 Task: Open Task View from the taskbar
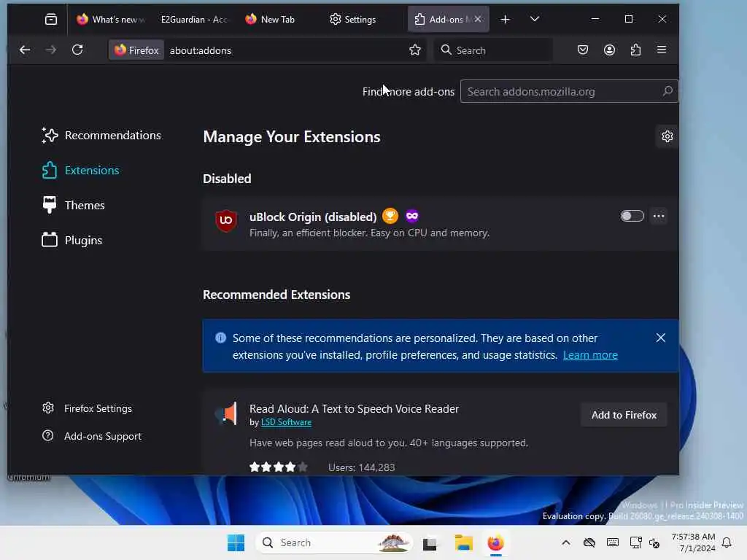(430, 542)
